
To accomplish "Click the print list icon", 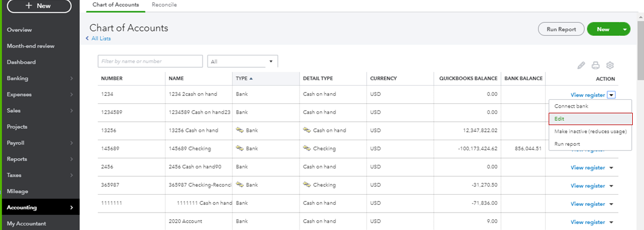I will [x=596, y=66].
